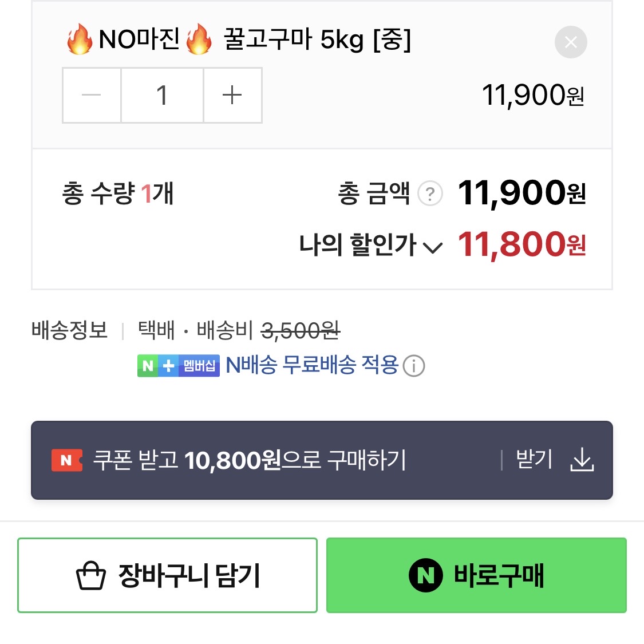Open info icon beside N배송 무료배송 적용
This screenshot has height=644, width=644.
point(414,366)
